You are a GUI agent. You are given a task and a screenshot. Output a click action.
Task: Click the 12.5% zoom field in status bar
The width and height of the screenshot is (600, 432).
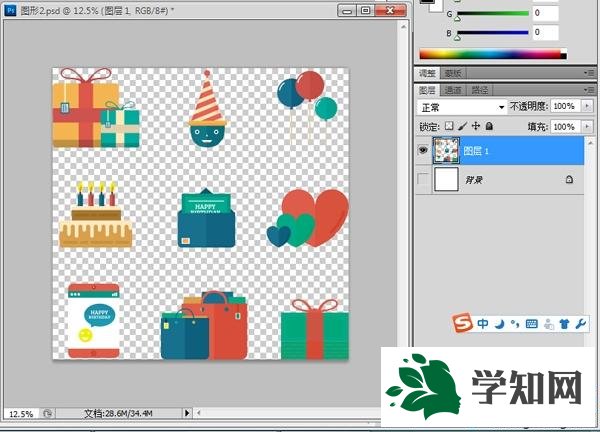(21, 414)
